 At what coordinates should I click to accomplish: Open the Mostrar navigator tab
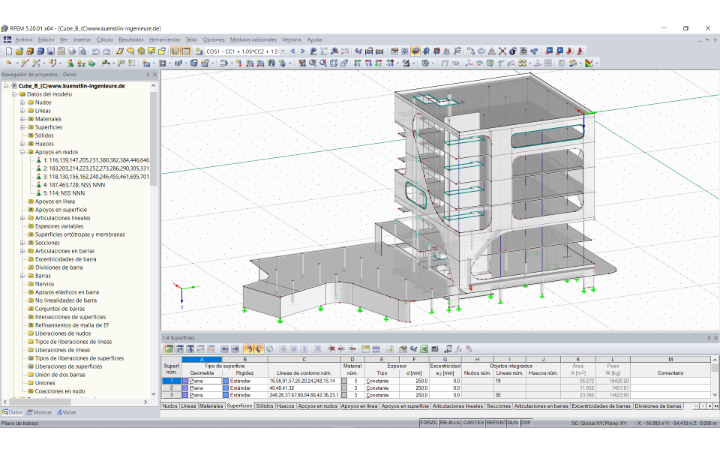[39, 412]
